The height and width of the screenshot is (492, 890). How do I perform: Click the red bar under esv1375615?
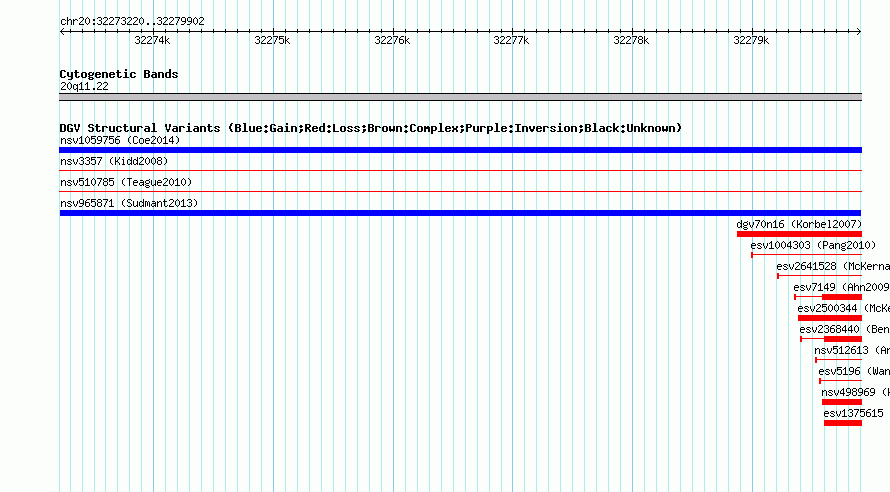pyautogui.click(x=843, y=423)
